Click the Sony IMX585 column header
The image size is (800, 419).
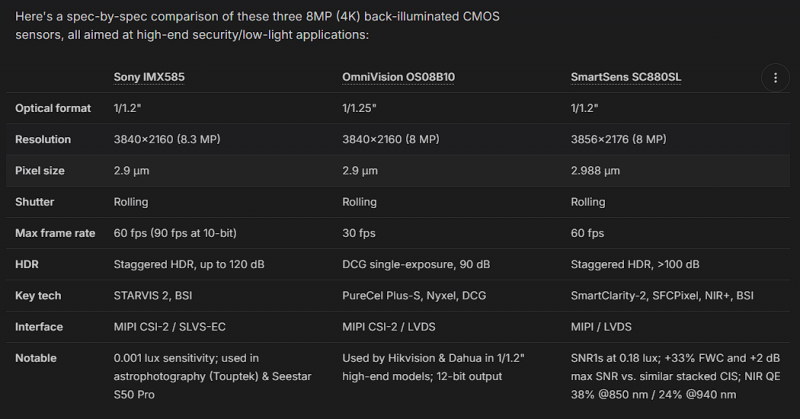[x=149, y=77]
